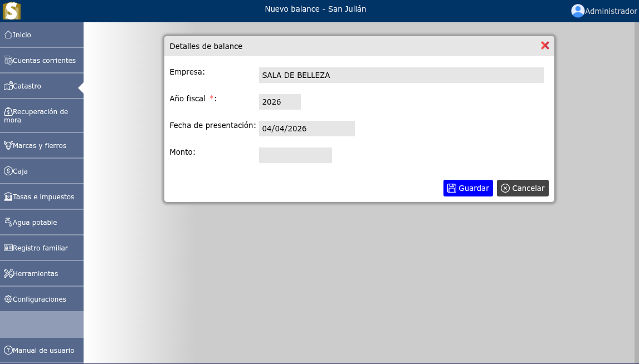The height and width of the screenshot is (364, 639).
Task: Click the Marcas y fierros cattle icon
Action: tap(7, 145)
